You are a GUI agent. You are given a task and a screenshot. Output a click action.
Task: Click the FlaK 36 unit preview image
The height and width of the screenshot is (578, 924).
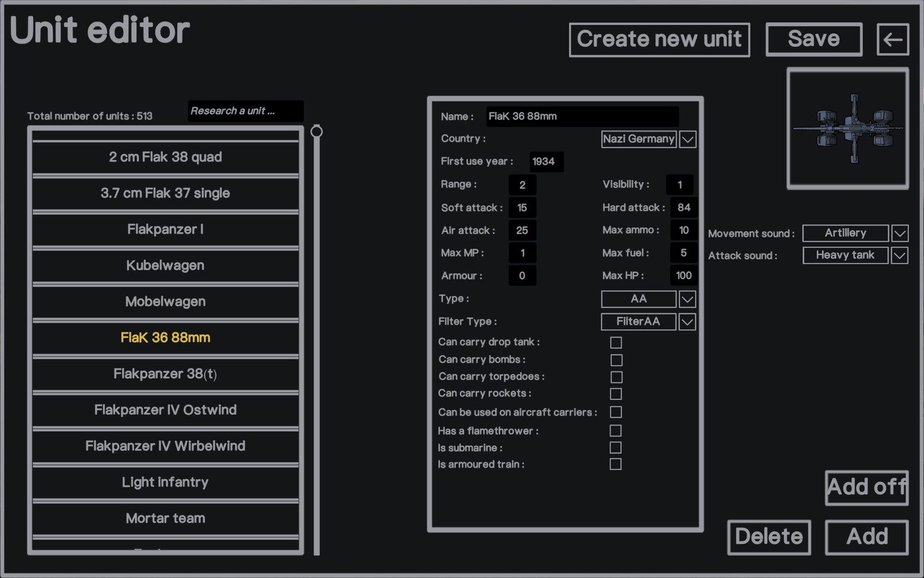coord(848,128)
